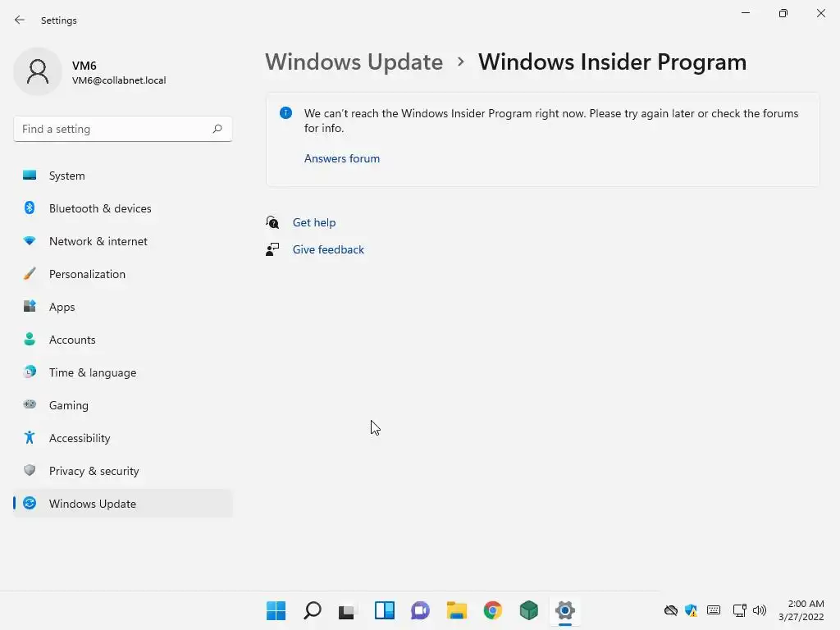The width and height of the screenshot is (840, 630).
Task: Open Network & internet settings
Action: tap(123, 241)
